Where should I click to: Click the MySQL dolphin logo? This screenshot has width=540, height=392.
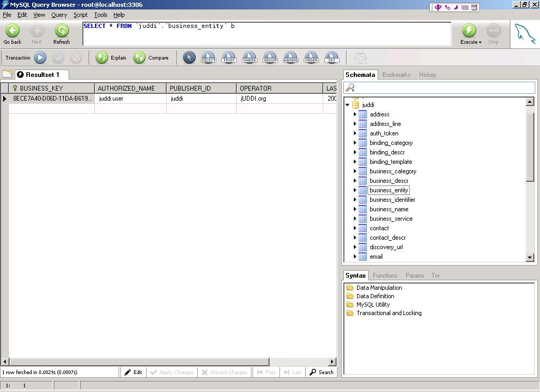pos(525,33)
